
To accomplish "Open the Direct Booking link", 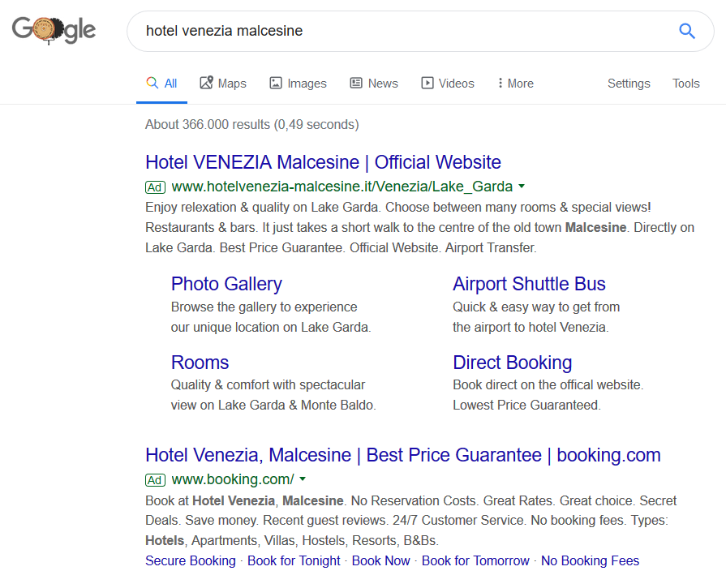I will [x=512, y=363].
